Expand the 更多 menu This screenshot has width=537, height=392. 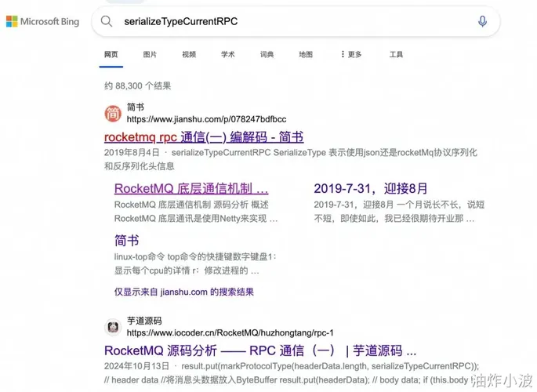[351, 54]
